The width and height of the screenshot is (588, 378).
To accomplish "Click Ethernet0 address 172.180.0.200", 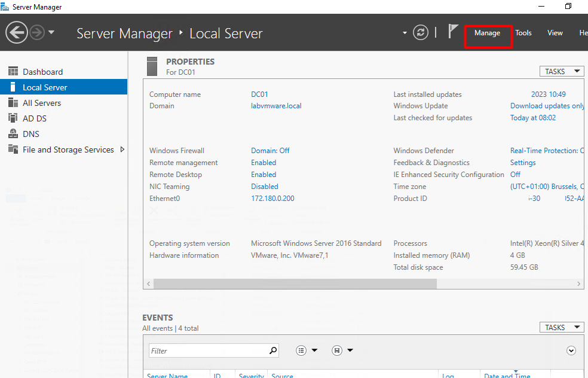I will click(272, 198).
